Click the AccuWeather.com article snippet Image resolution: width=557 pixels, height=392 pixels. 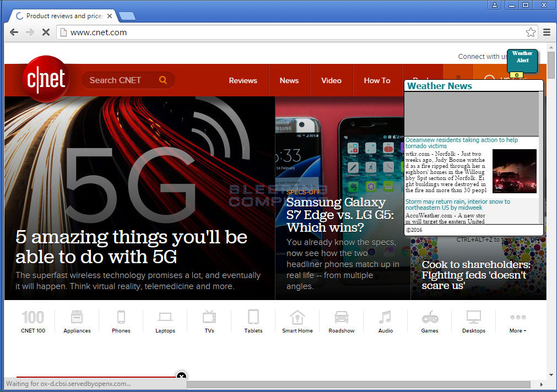(446, 219)
